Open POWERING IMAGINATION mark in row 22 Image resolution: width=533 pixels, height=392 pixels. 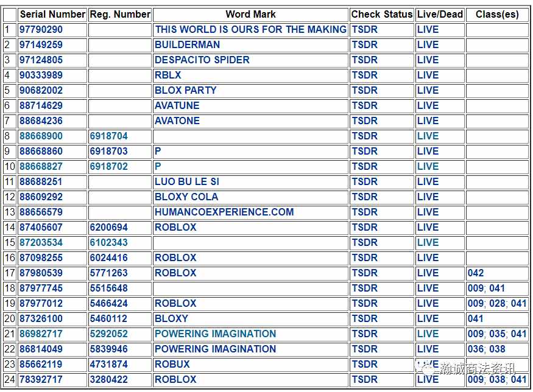tap(215, 349)
